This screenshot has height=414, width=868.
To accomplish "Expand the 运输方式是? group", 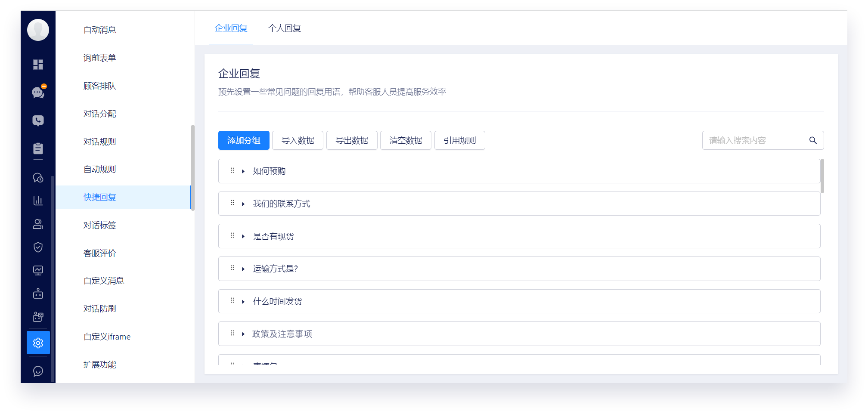I will (243, 269).
